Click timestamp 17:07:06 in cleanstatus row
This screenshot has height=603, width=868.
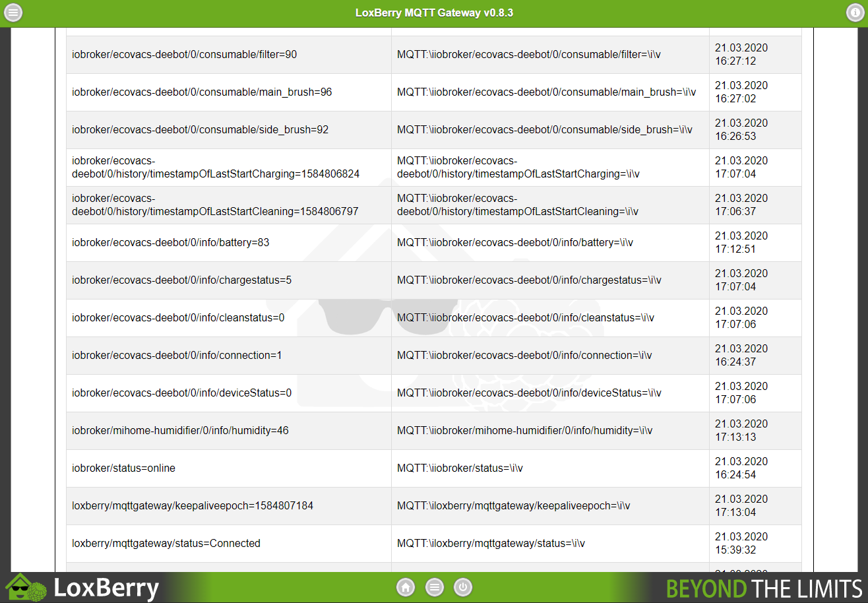pos(741,318)
